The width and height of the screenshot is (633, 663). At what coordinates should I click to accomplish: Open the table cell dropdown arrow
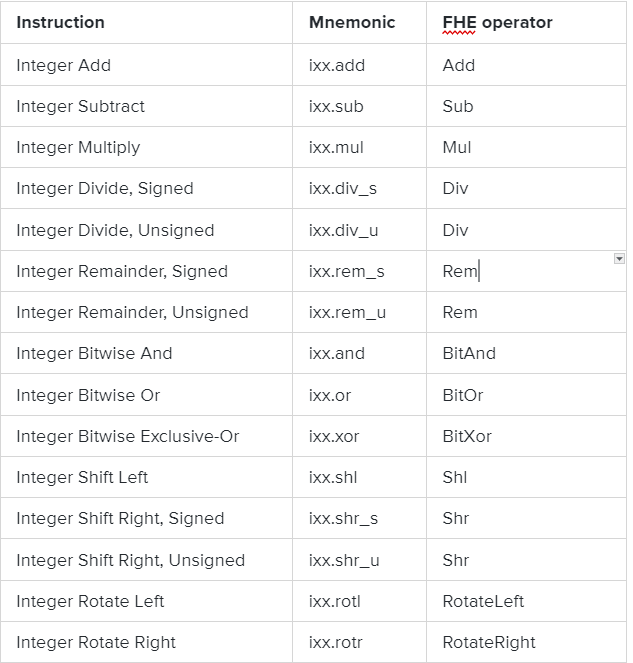[620, 259]
